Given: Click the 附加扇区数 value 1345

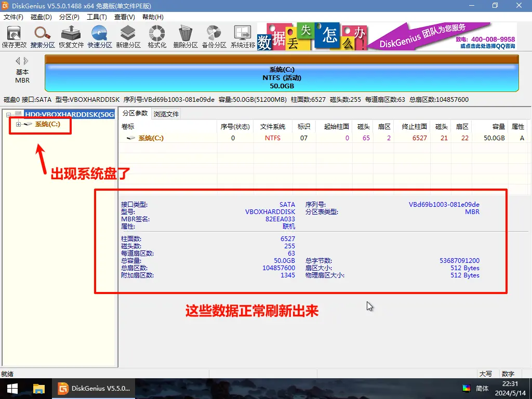Looking at the screenshot, I should pyautogui.click(x=288, y=275).
